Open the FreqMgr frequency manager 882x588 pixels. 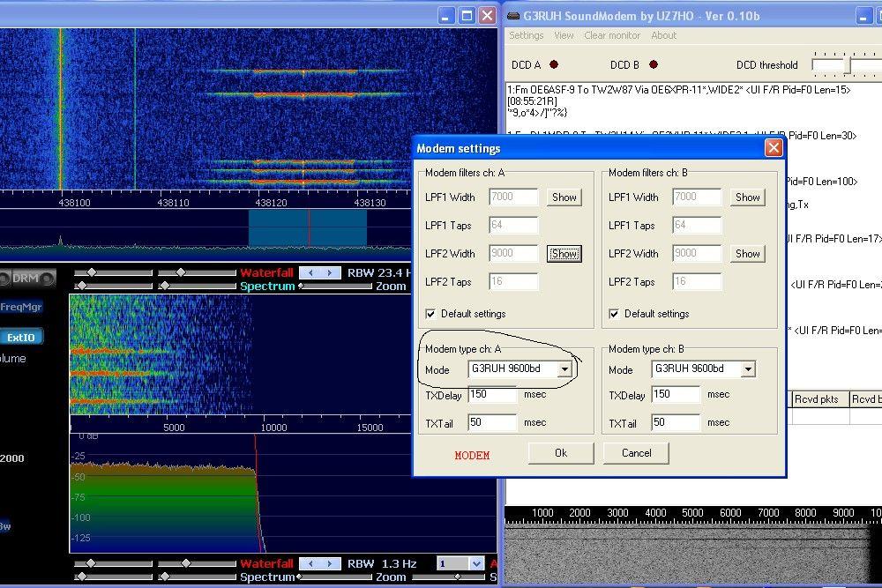21,307
